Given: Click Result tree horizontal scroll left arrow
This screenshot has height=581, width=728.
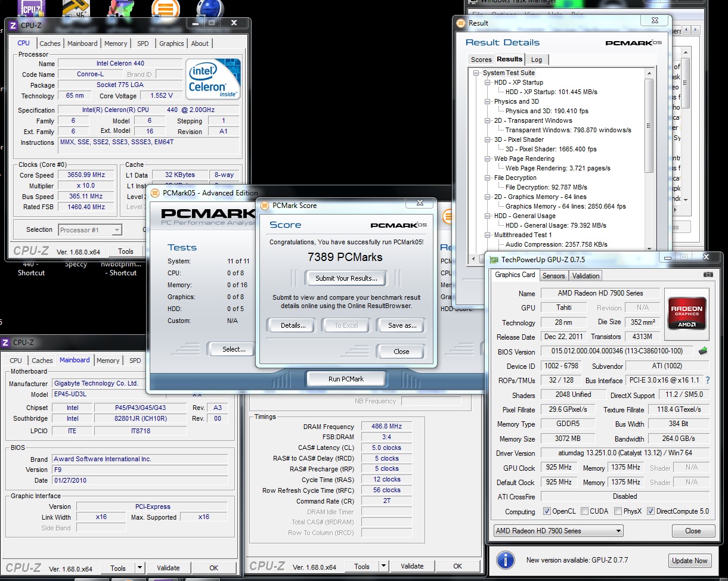Looking at the screenshot, I should tap(473, 259).
